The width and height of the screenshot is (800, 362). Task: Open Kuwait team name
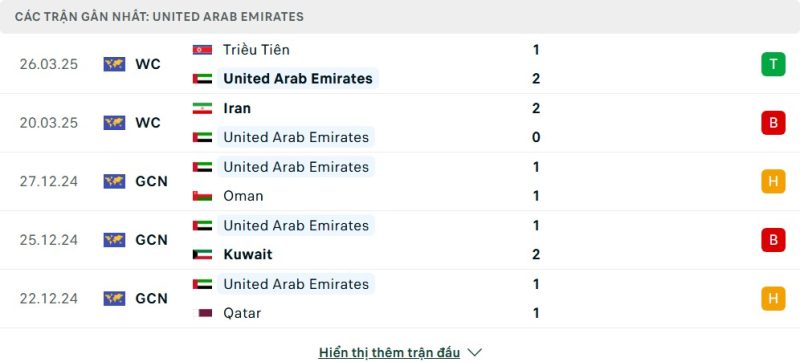coord(248,254)
